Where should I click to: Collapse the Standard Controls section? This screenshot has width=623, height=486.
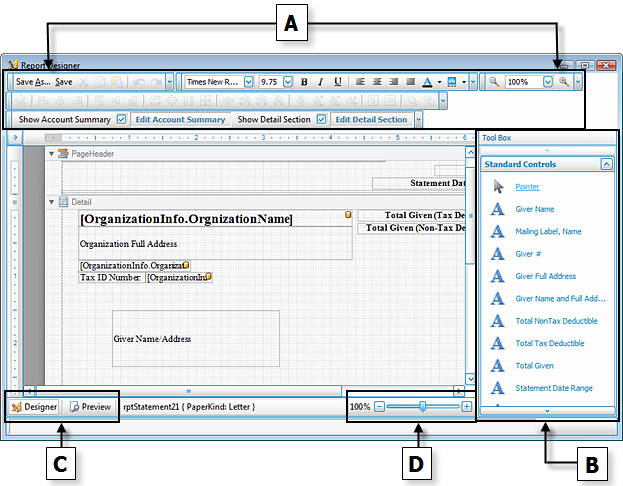coord(605,164)
